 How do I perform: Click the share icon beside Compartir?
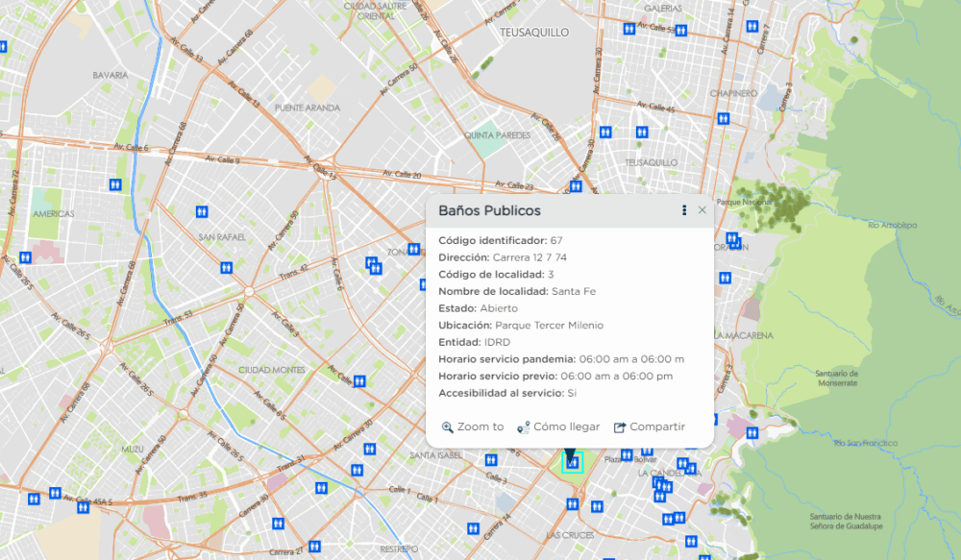pos(621,426)
